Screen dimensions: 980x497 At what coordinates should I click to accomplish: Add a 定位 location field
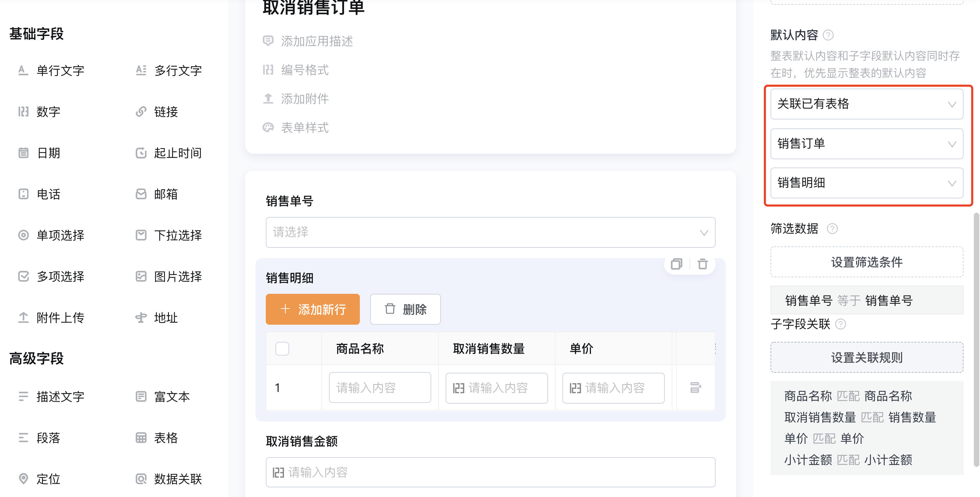(39, 479)
